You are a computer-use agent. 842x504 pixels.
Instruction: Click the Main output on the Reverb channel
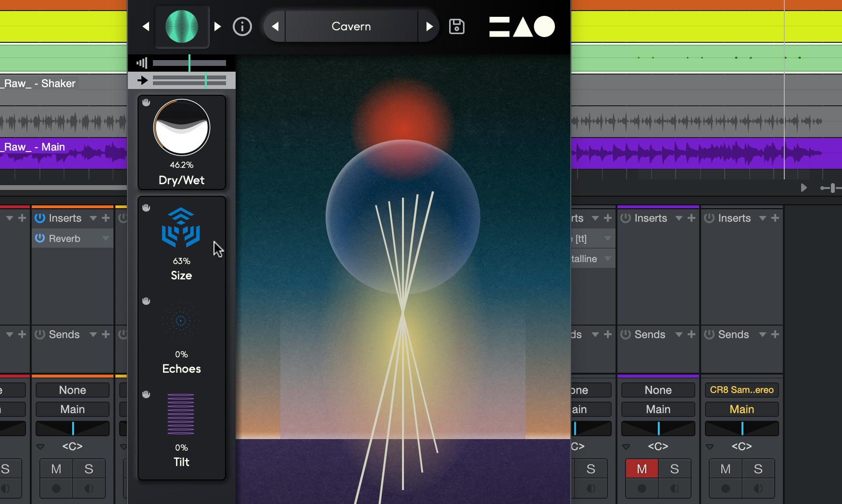73,409
